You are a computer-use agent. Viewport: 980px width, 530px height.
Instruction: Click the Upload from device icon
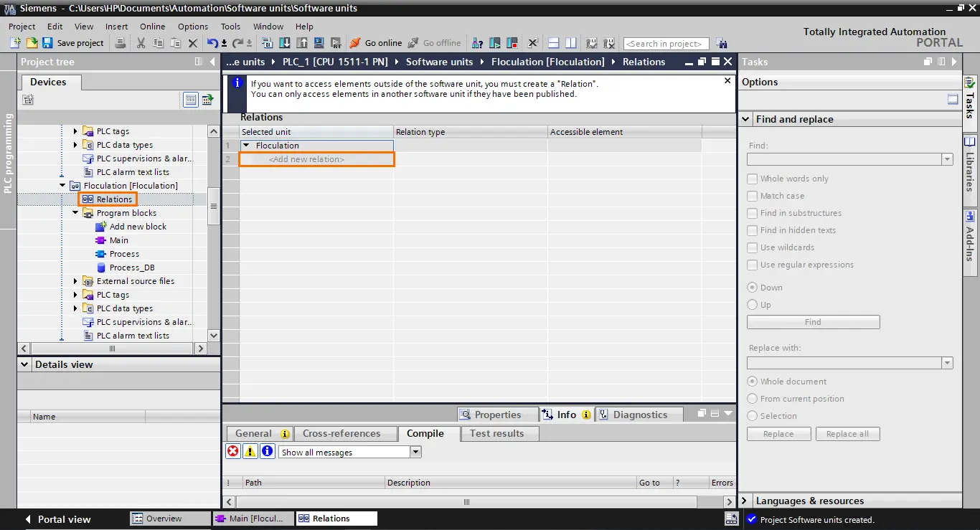click(302, 43)
